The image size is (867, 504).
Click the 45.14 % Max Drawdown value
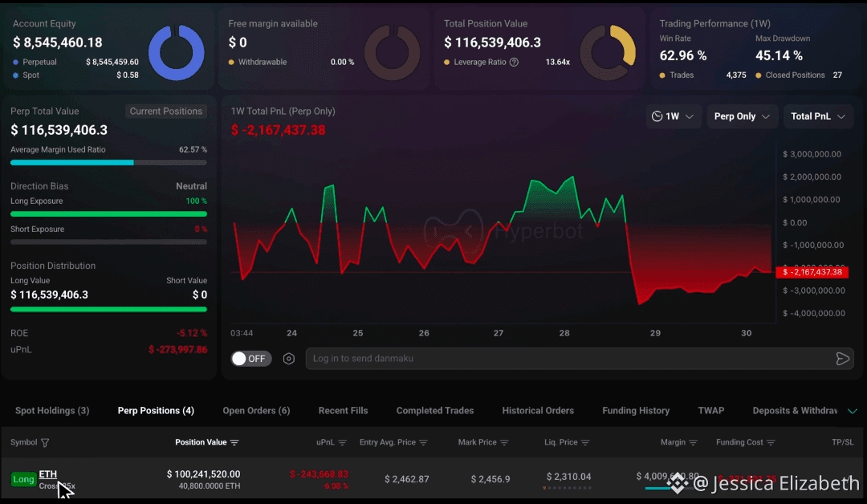click(779, 55)
